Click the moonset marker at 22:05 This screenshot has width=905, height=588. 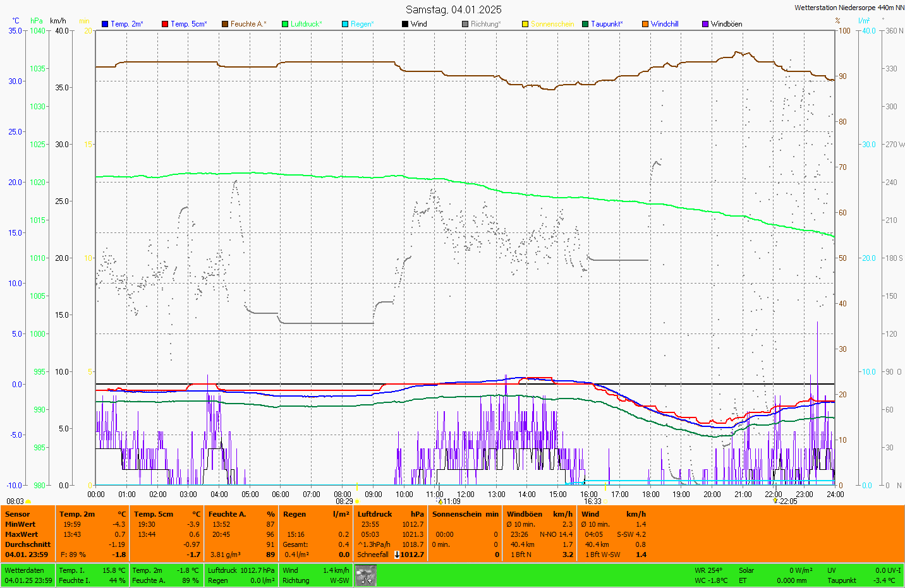(775, 501)
